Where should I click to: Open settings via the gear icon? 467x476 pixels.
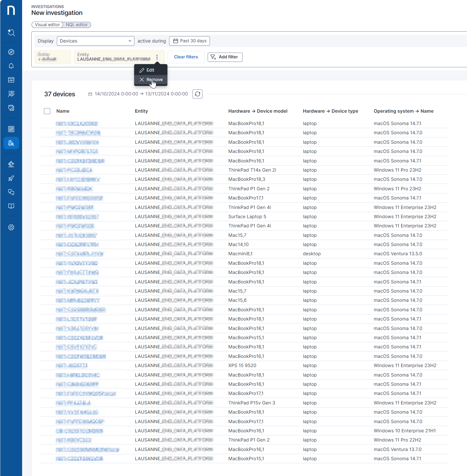coord(11,227)
